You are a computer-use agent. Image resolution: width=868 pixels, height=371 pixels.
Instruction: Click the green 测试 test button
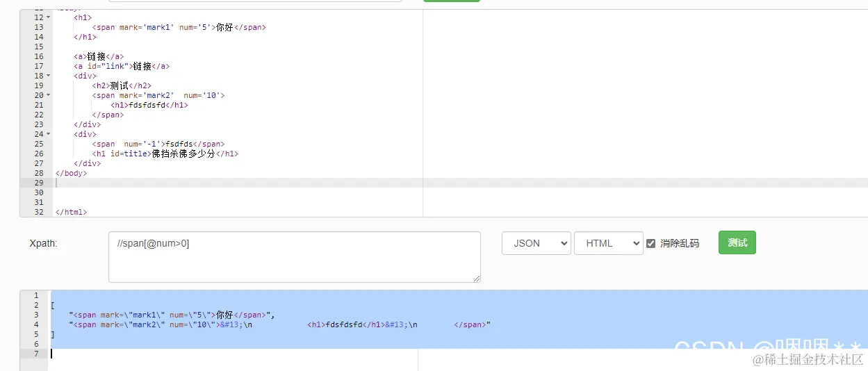pos(737,242)
